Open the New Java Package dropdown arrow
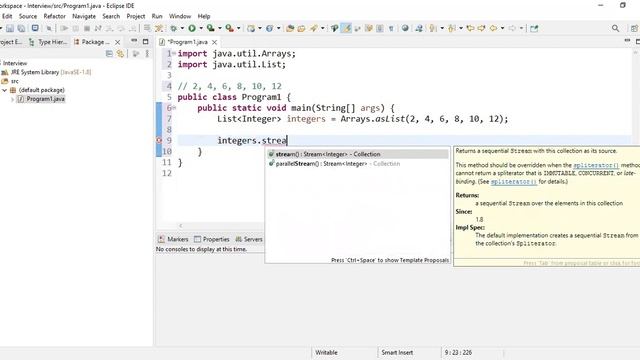This screenshot has width=640, height=360. point(260,28)
